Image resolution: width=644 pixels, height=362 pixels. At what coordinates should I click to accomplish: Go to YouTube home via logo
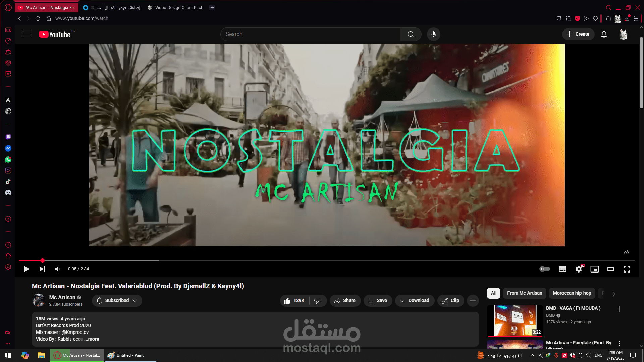(x=55, y=34)
